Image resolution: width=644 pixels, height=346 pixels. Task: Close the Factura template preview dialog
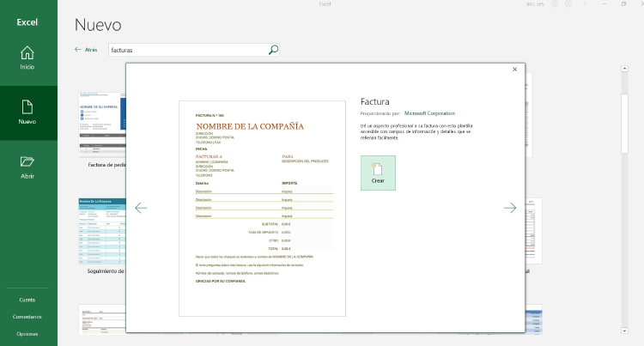[514, 70]
